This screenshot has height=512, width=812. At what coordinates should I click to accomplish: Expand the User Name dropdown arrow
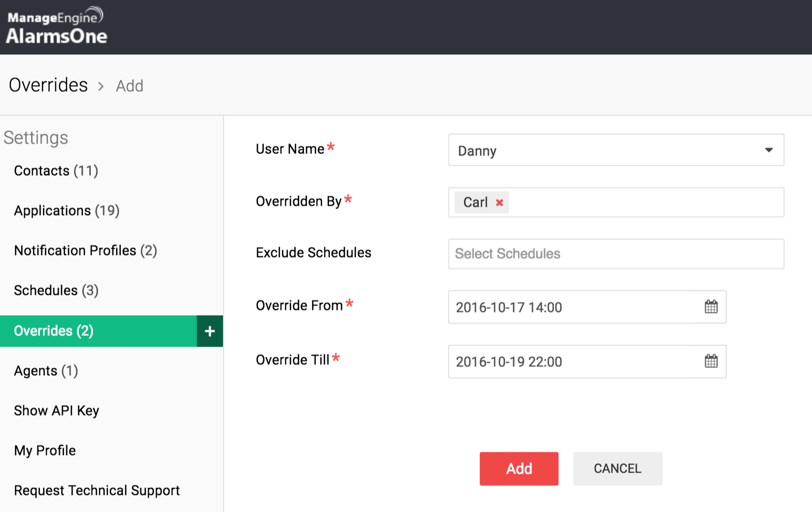[768, 150]
